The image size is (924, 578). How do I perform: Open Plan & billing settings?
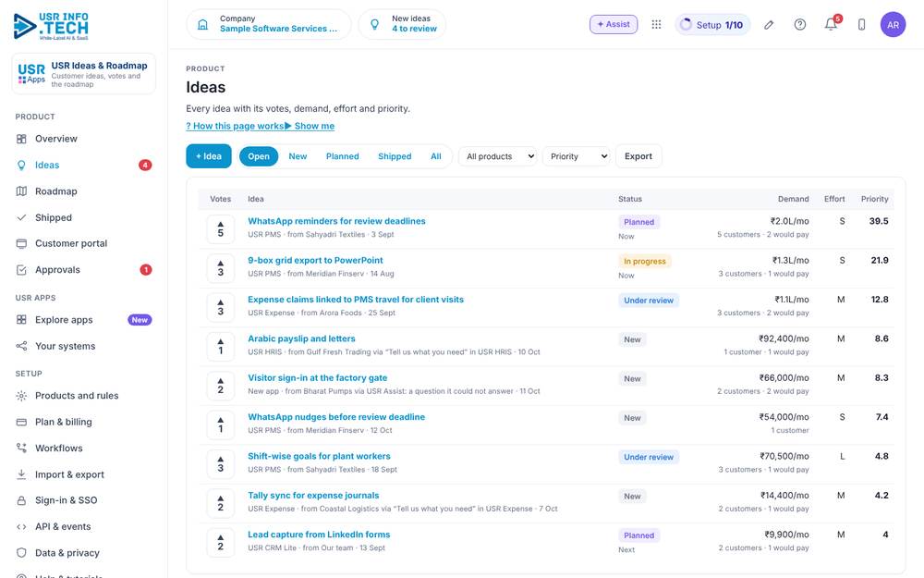84,422
